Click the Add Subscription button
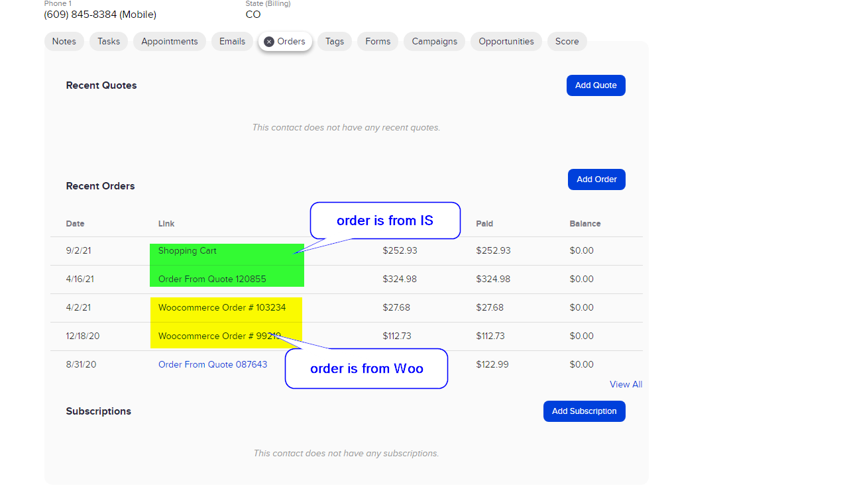Screen dimensions: 841x504 pos(585,411)
